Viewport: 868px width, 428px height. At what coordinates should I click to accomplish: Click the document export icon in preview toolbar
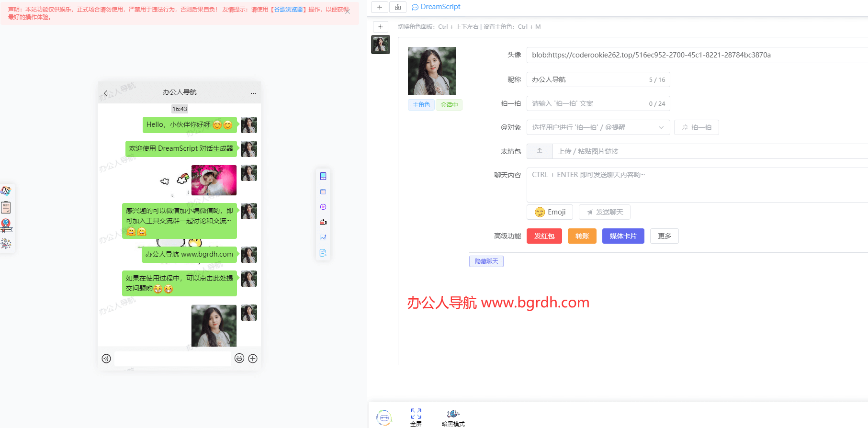coord(323,253)
